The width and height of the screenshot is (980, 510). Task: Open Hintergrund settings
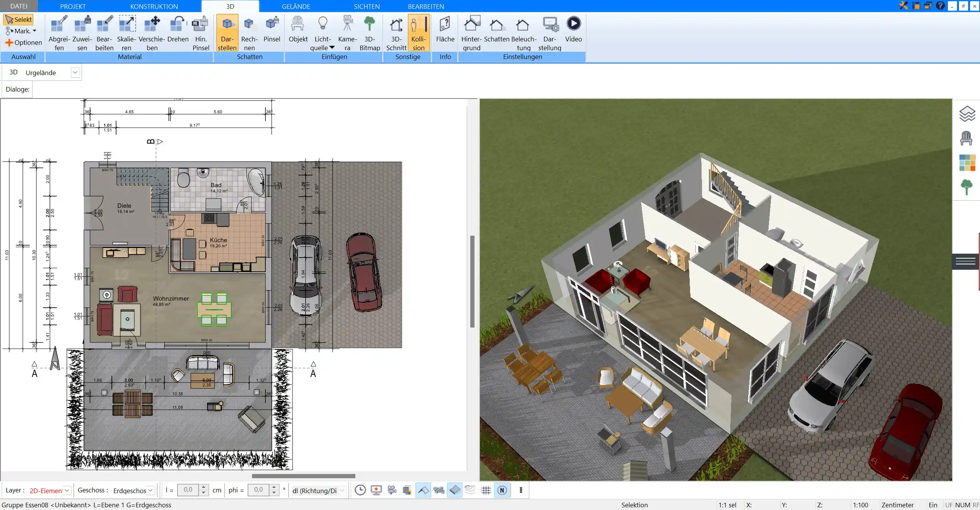click(471, 33)
